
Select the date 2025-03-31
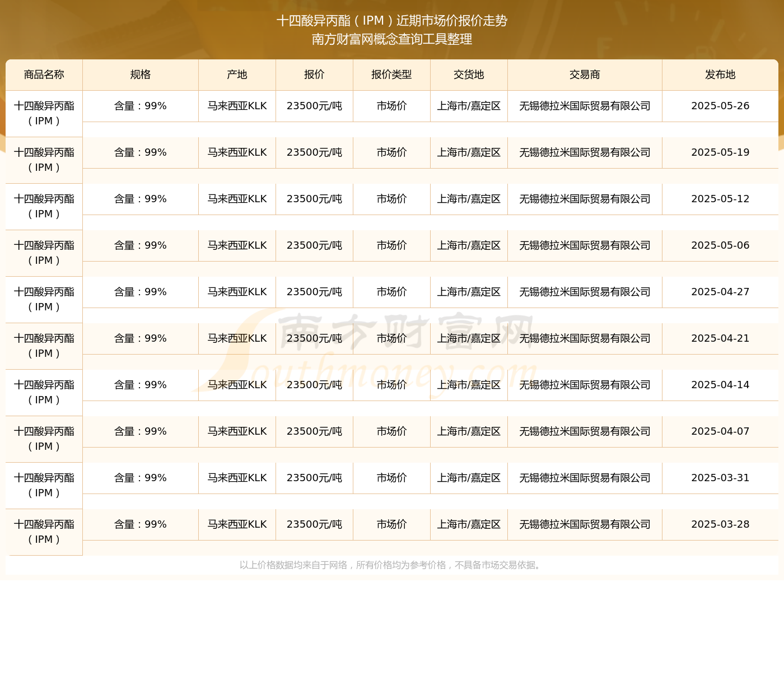click(720, 478)
